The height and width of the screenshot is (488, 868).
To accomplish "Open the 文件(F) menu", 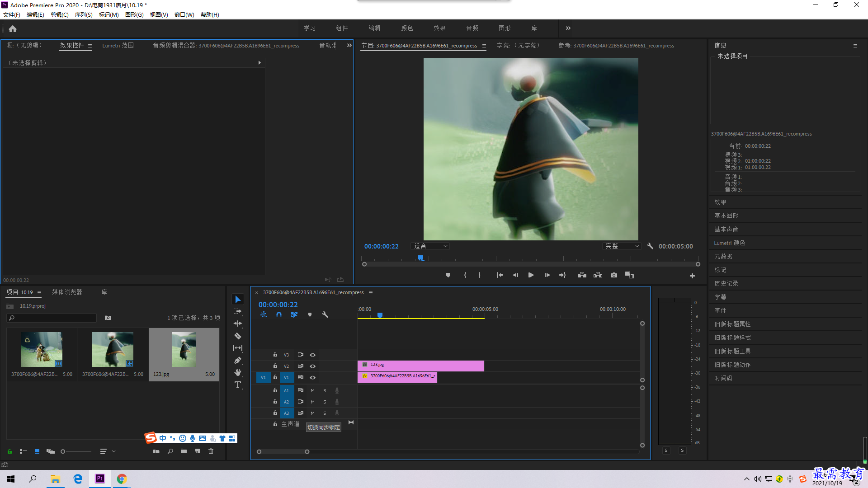I will [12, 15].
